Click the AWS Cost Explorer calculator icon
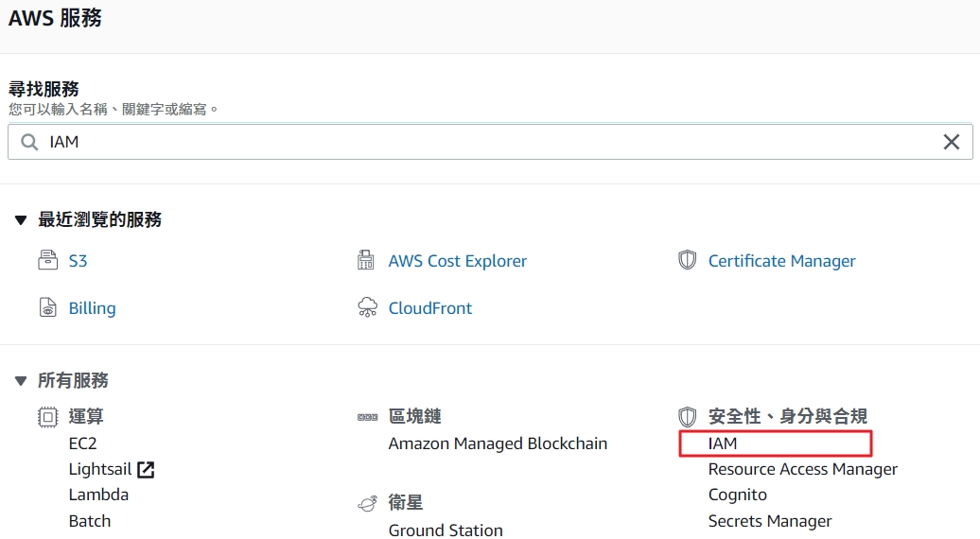The height and width of the screenshot is (539, 980). (366, 260)
